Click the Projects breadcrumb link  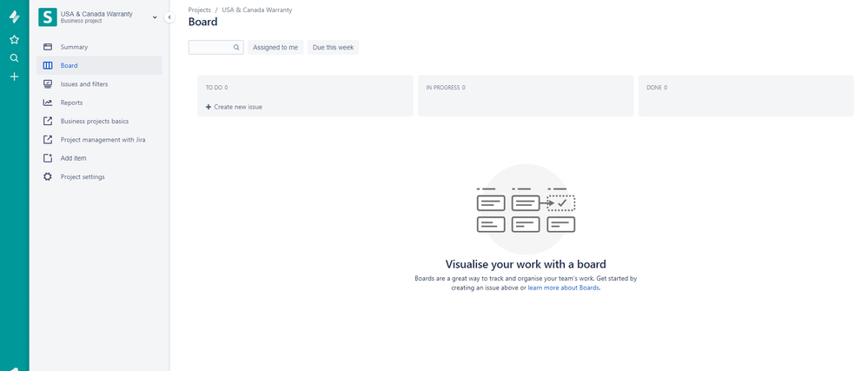(x=199, y=10)
